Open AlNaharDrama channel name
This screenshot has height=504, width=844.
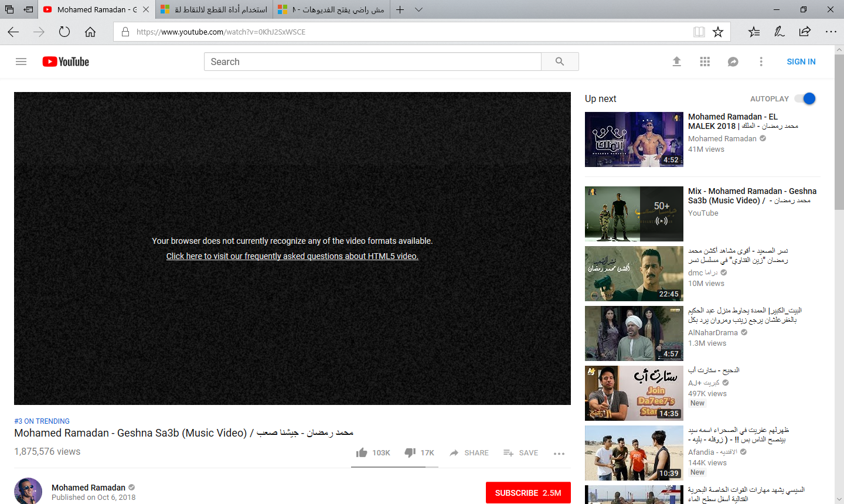click(x=713, y=332)
